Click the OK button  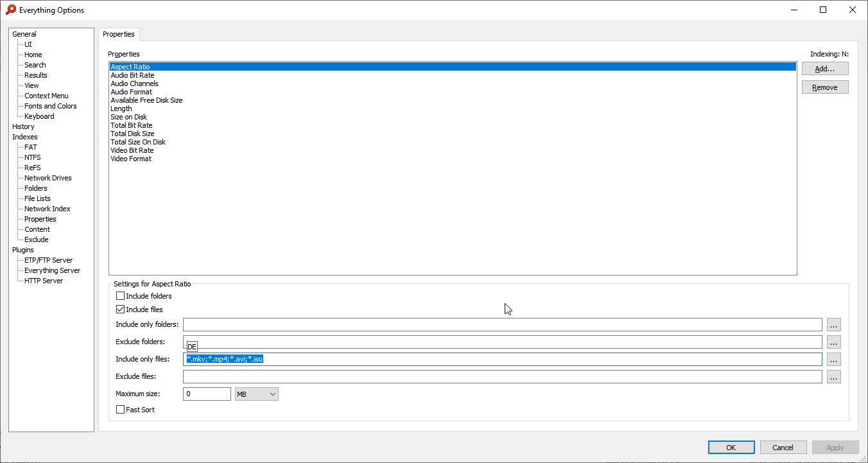pyautogui.click(x=731, y=448)
